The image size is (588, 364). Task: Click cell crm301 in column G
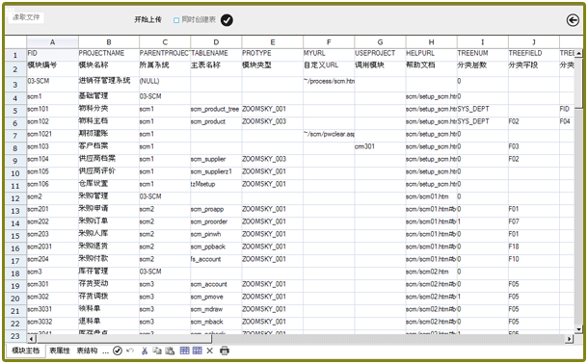pyautogui.click(x=380, y=148)
